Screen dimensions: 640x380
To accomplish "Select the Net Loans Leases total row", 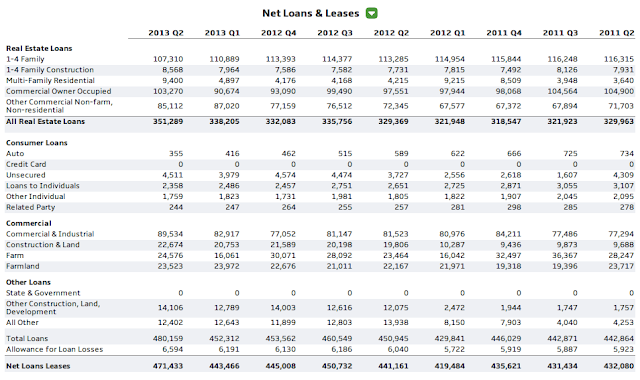I will click(x=320, y=366).
